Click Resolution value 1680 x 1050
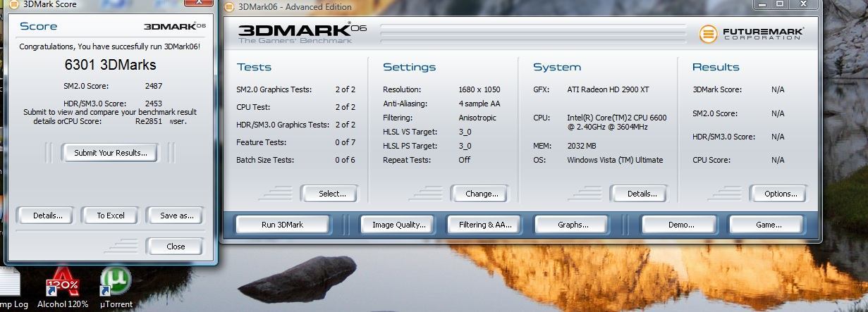The width and height of the screenshot is (868, 312). click(479, 89)
